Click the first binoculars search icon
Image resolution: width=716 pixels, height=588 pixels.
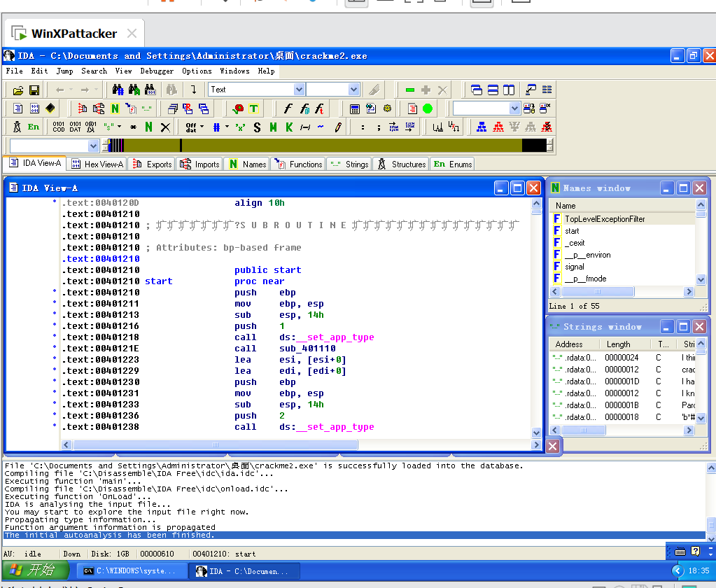point(118,90)
